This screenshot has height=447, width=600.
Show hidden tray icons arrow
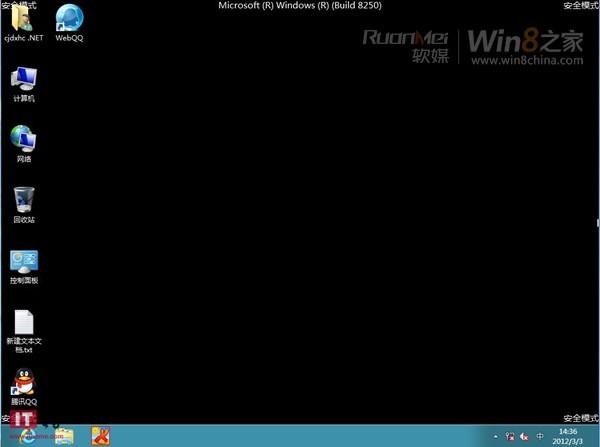click(x=496, y=436)
